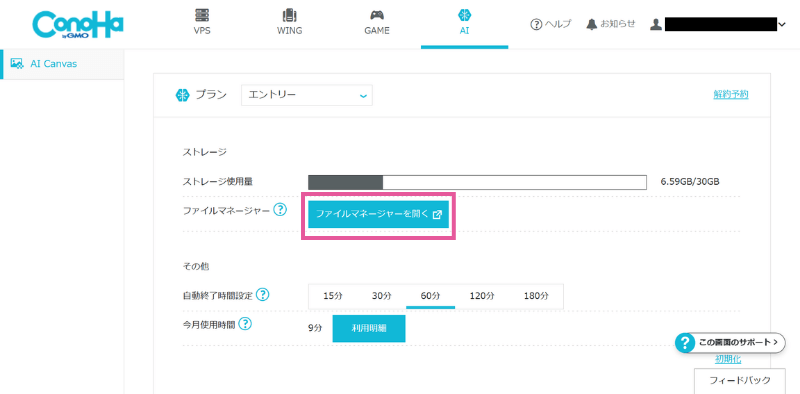The width and height of the screenshot is (800, 394).
Task: Open the WING tab
Action: click(289, 22)
